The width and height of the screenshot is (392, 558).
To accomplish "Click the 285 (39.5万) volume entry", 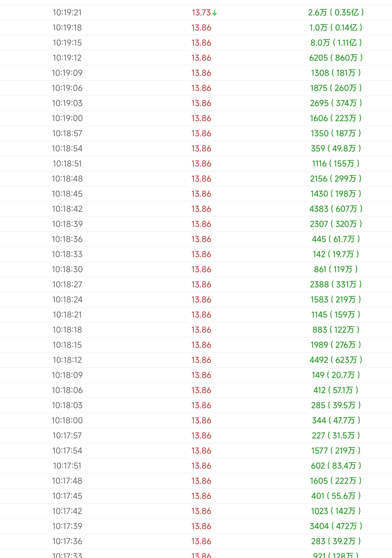I will 336,405.
